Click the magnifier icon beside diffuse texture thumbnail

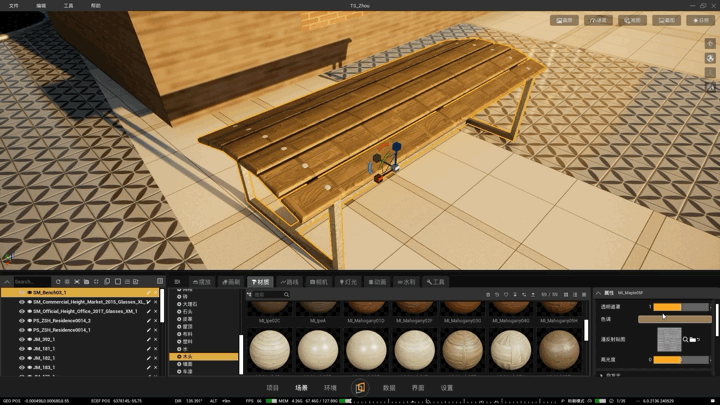click(x=685, y=339)
